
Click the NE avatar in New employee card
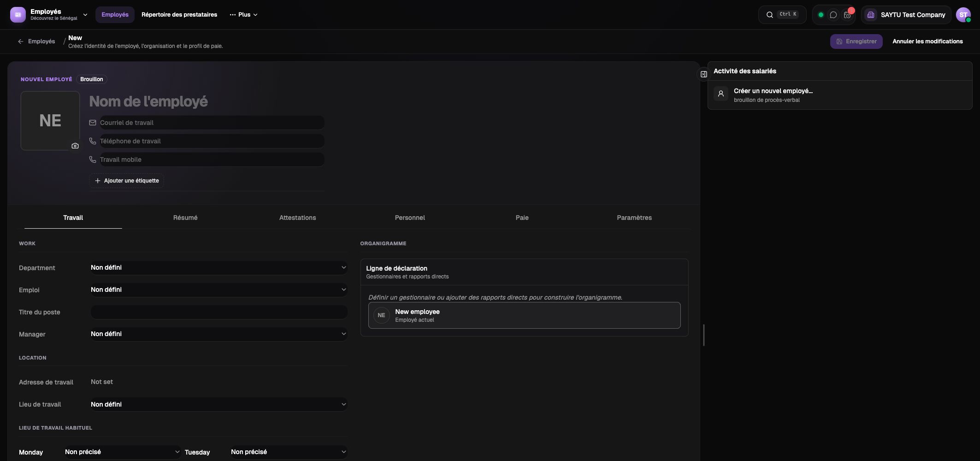point(382,315)
